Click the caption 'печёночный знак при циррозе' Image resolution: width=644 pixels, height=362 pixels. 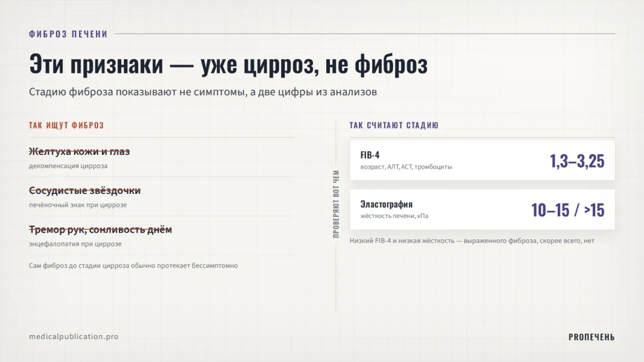(78, 205)
